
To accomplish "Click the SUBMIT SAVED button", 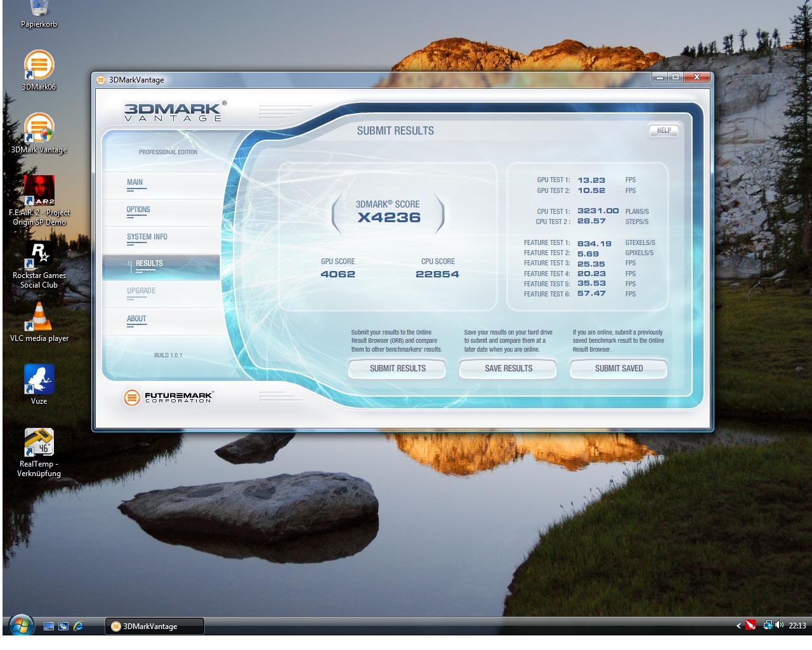I will click(619, 368).
